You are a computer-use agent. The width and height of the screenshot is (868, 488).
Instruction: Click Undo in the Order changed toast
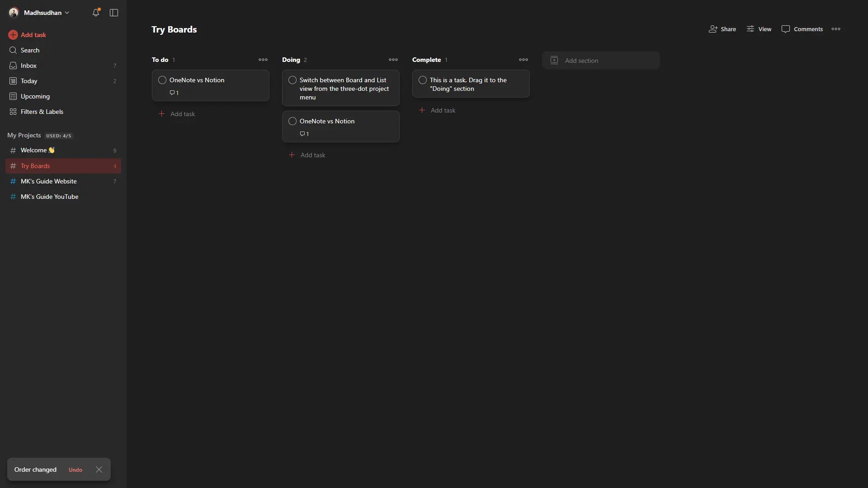point(75,469)
